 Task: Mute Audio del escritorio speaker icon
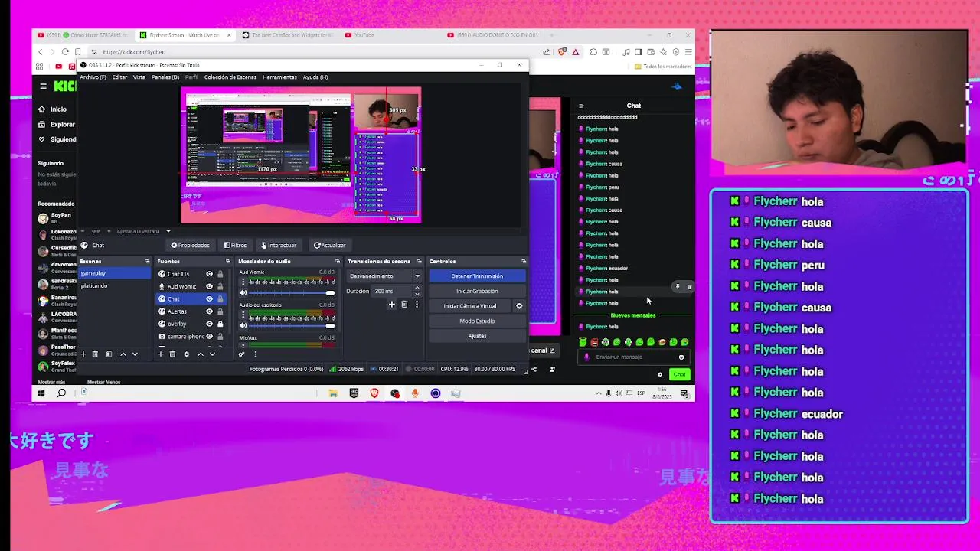click(x=243, y=325)
